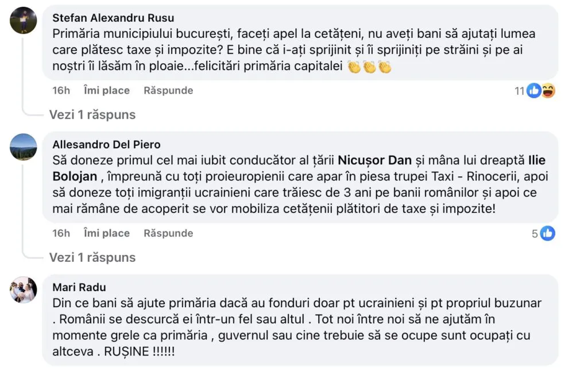Click the laughing emoji reaction on Stefan's comment
Image resolution: width=588 pixels, height=368 pixels.
[x=548, y=91]
